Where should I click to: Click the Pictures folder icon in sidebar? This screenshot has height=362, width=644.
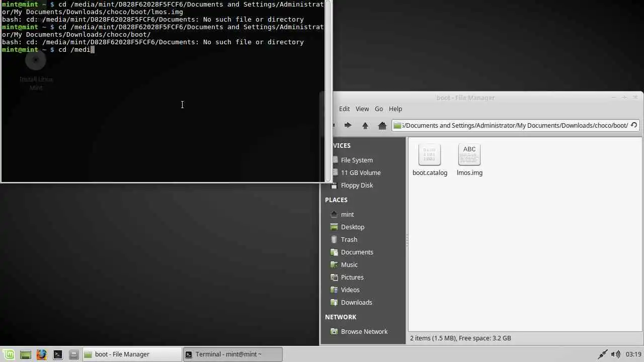click(334, 277)
